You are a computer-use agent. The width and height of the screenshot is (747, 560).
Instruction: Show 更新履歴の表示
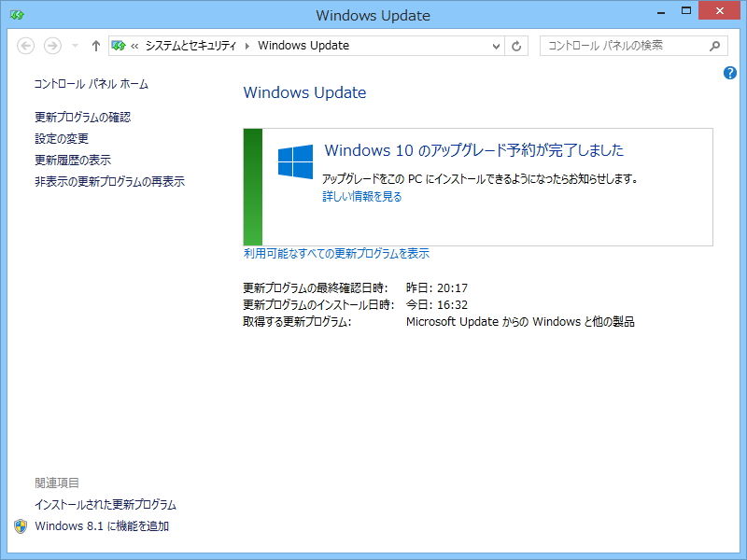pyautogui.click(x=73, y=160)
